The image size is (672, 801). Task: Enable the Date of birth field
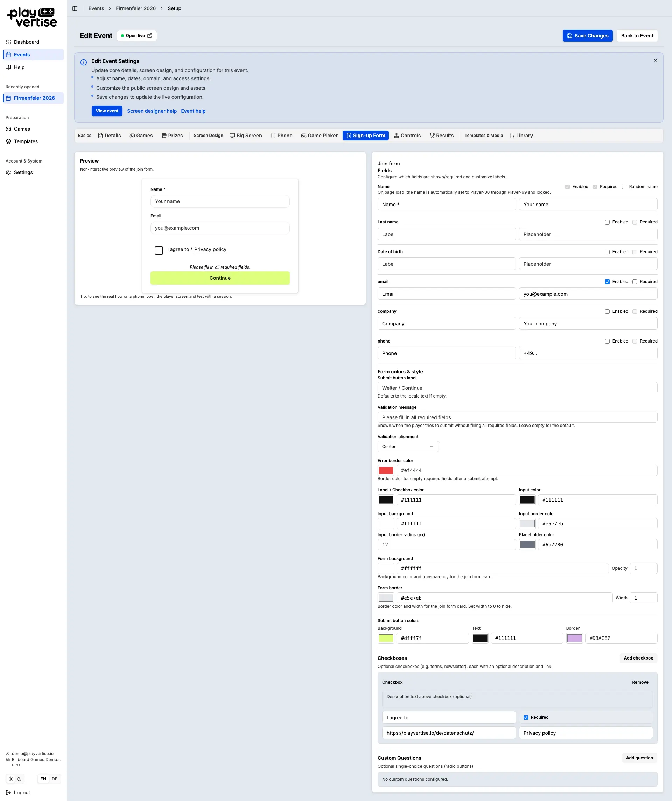coord(607,252)
